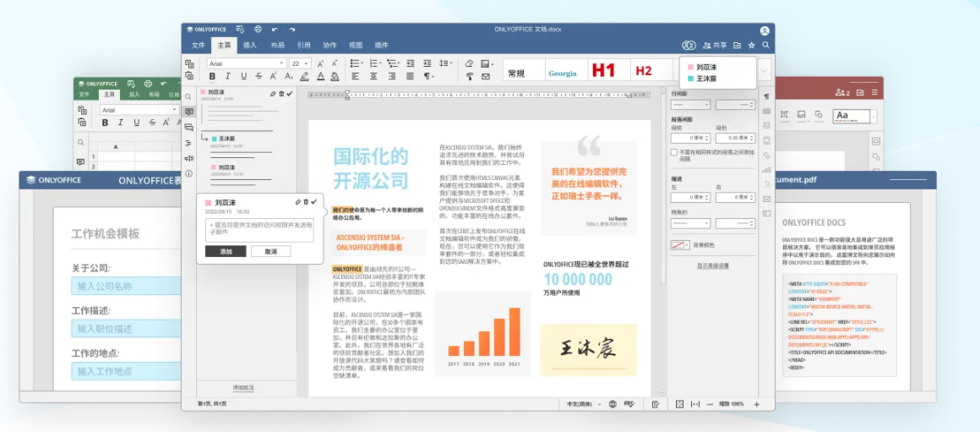Resolve the 2022/08/15 comment with checkmark

click(313, 202)
